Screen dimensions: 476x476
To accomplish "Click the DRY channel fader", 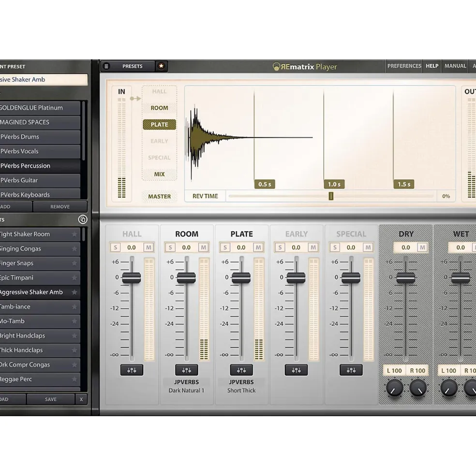I will (405, 278).
